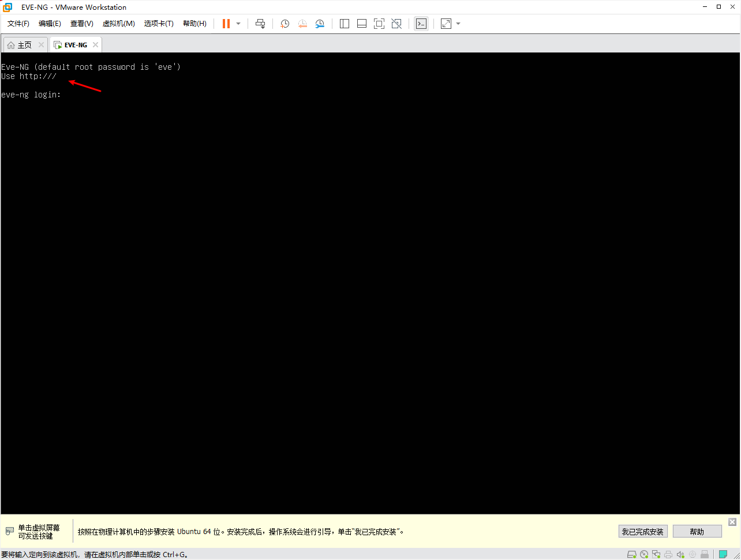Click the Send Ctrl+Alt+Del toolbar icon
Viewport: 741px width, 560px height.
(260, 24)
